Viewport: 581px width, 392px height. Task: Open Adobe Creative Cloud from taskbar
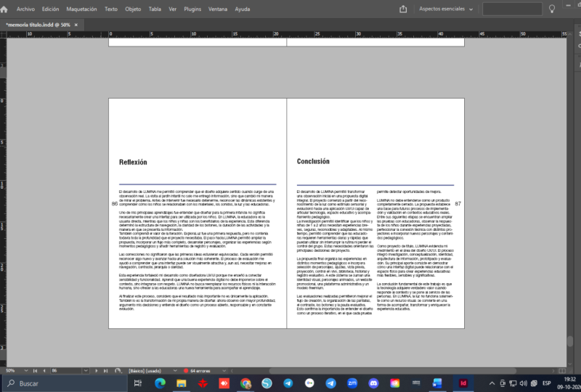point(395,383)
